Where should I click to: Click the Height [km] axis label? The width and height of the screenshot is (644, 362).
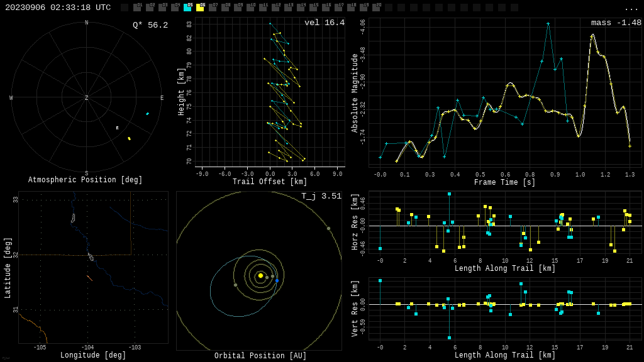[x=181, y=92]
